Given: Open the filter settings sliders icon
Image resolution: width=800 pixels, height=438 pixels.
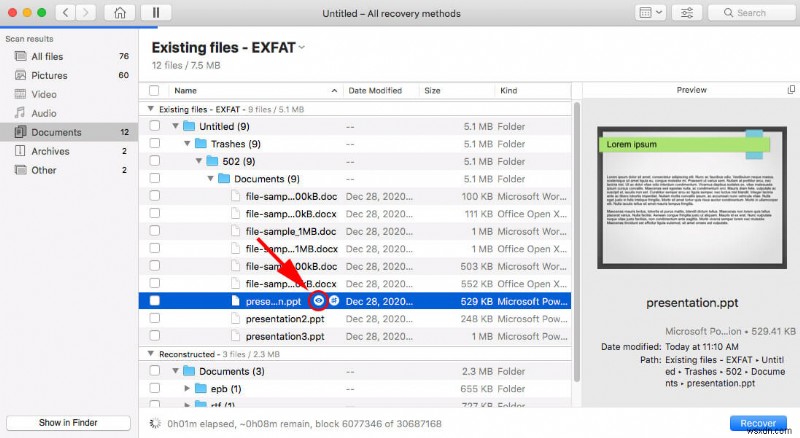Looking at the screenshot, I should [x=687, y=13].
